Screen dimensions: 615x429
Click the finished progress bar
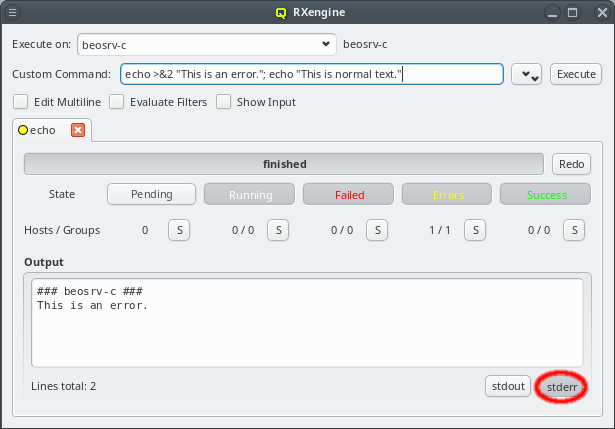(284, 164)
